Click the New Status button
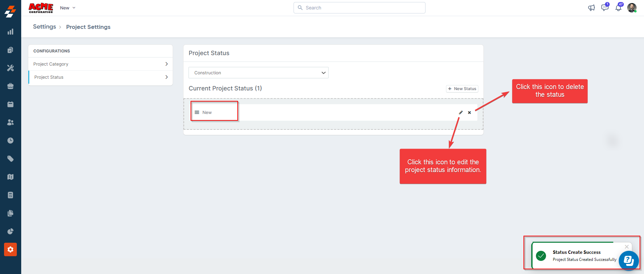Viewport: 644px width, 274px height. (x=462, y=89)
